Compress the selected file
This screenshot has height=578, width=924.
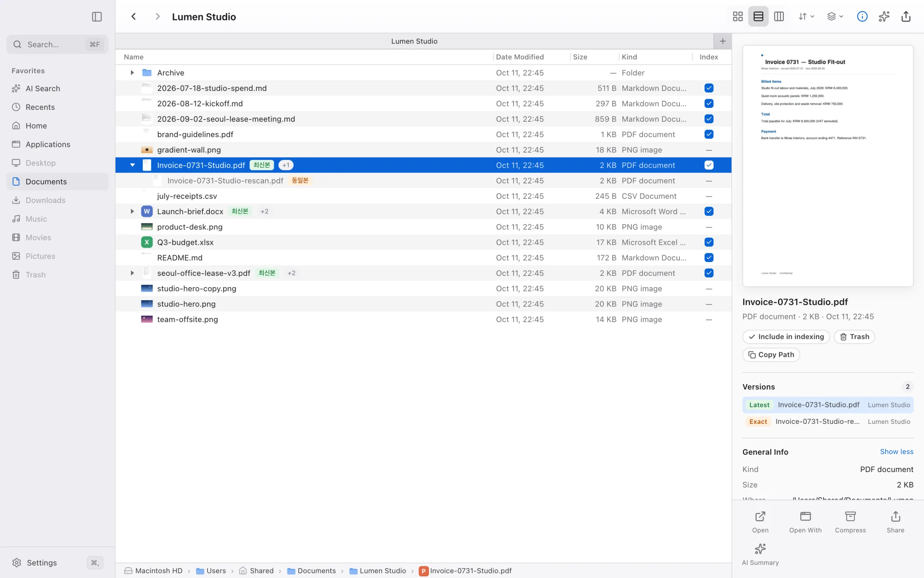(x=850, y=522)
